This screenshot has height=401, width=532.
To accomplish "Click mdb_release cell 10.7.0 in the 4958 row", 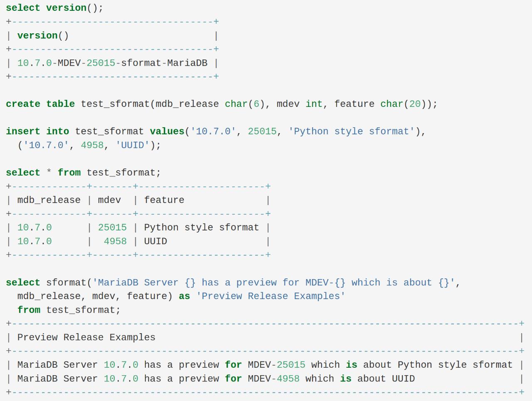I will coord(34,241).
